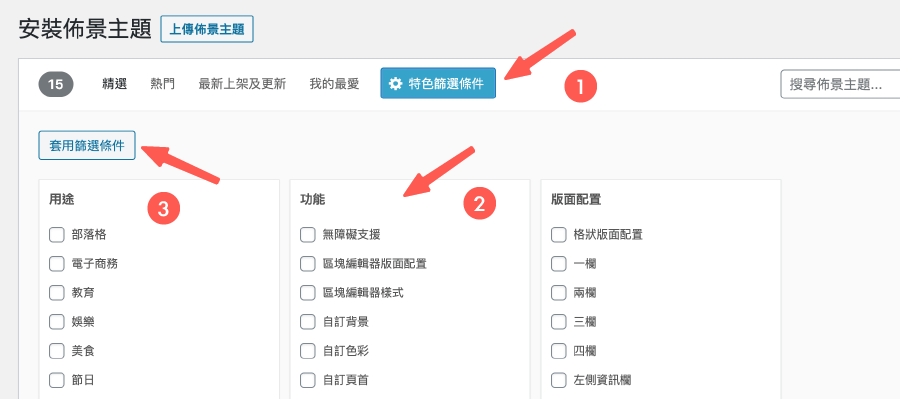Click the gear icon in 特色篩選條件 button
Image resolution: width=900 pixels, height=399 pixels.
click(x=395, y=84)
